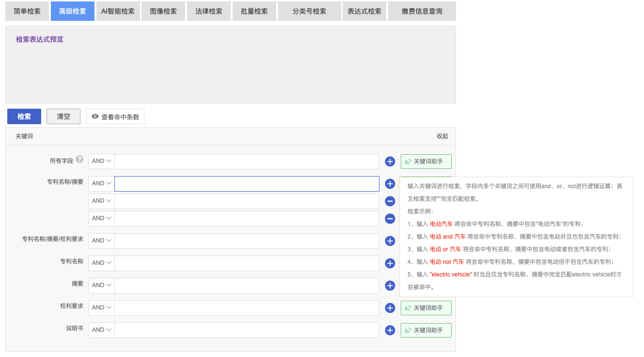Click the red 电动 and 汽车 example text
The image size is (644, 357).
tap(448, 237)
